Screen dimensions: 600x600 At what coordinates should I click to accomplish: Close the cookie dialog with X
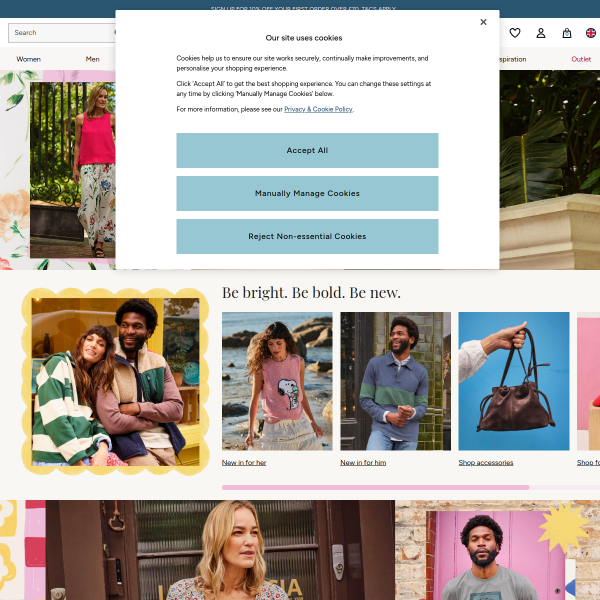click(483, 22)
